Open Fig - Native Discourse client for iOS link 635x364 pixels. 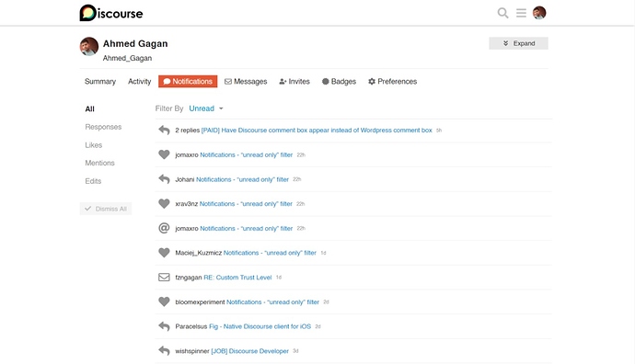click(x=260, y=326)
